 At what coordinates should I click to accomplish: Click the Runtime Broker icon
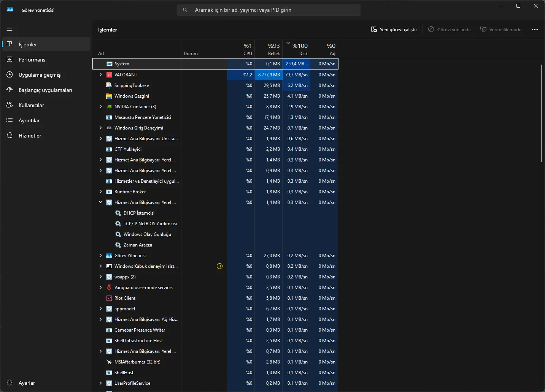pos(109,192)
